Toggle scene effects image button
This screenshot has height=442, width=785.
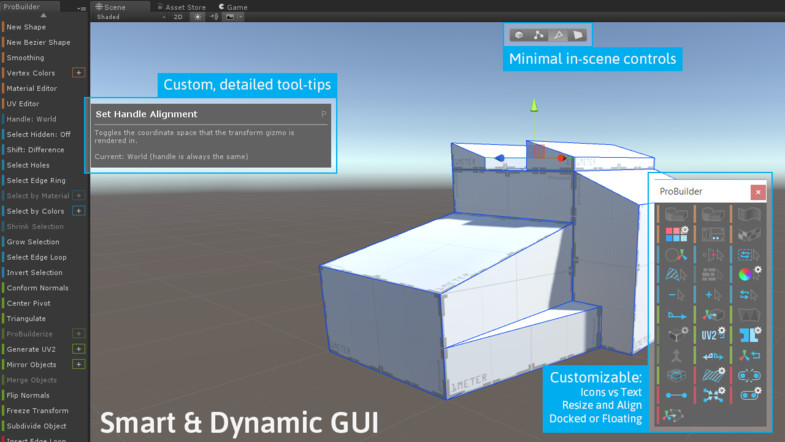coord(230,17)
